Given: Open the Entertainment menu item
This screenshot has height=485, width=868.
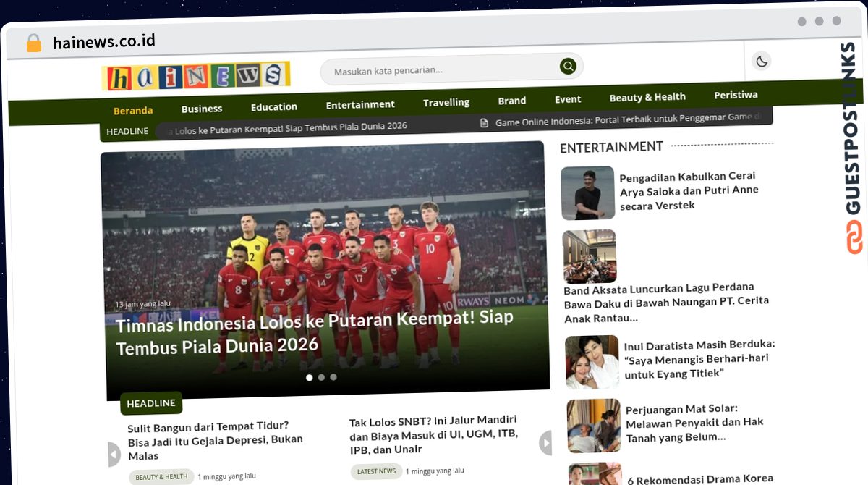Looking at the screenshot, I should tap(360, 104).
